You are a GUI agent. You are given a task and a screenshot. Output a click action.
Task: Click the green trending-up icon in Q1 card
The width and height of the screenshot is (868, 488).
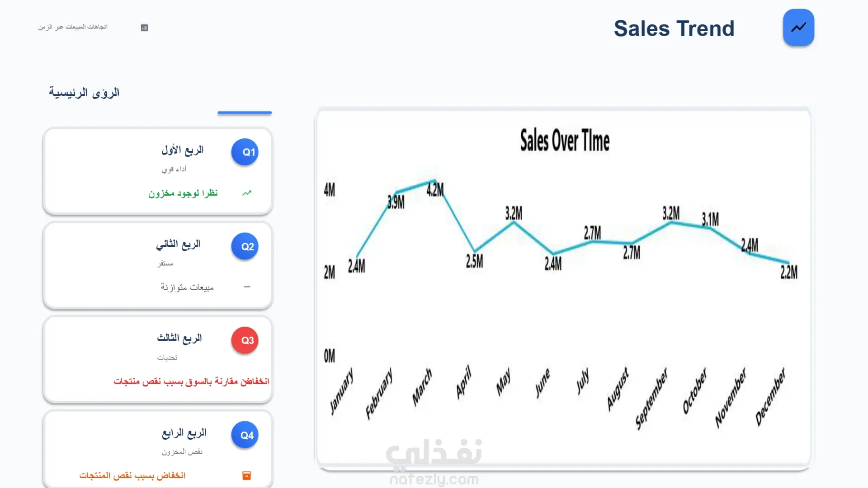[247, 193]
